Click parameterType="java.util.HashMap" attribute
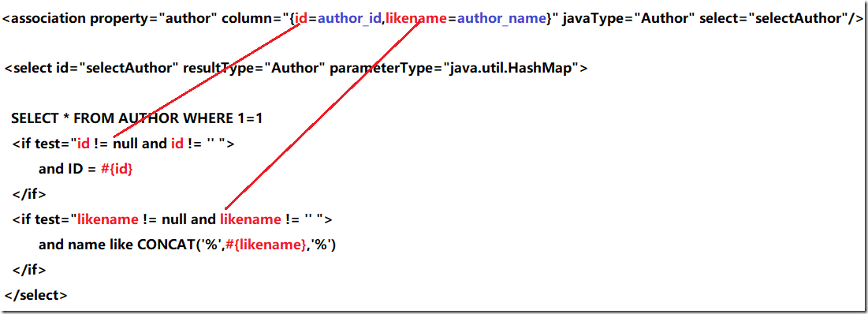The image size is (868, 314). (454, 69)
